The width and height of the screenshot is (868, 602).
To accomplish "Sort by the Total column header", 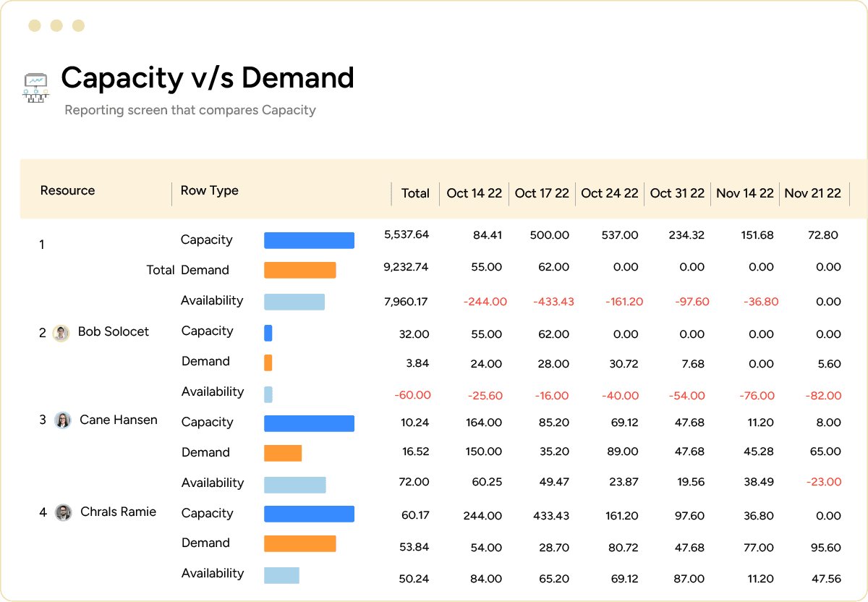I will [415, 193].
